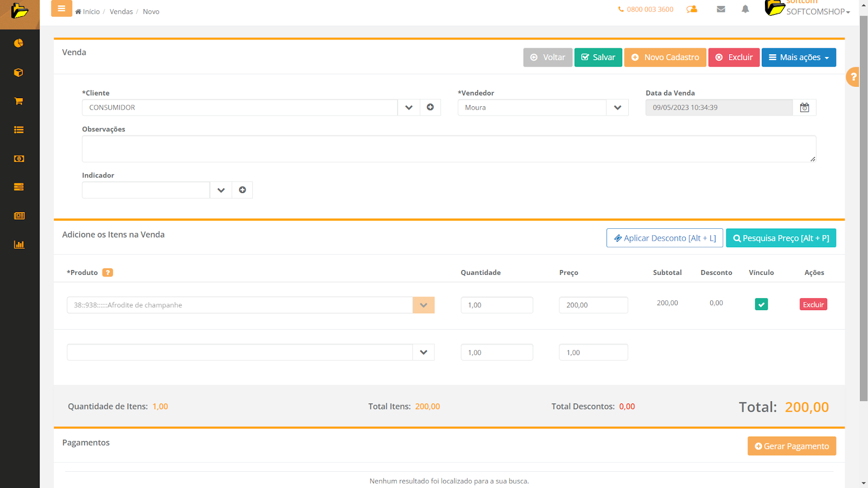This screenshot has width=868, height=488.
Task: Click the orange help question mark beside Produto
Action: 108,273
